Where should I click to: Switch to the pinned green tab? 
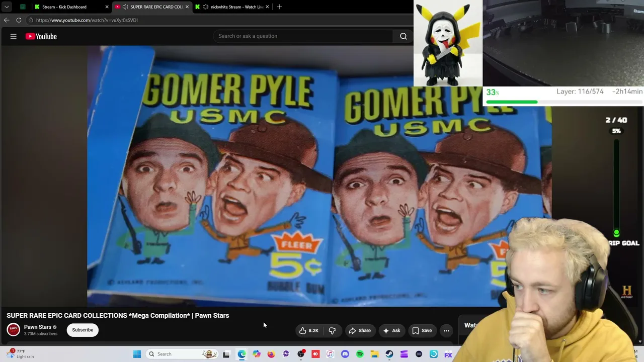(x=23, y=7)
